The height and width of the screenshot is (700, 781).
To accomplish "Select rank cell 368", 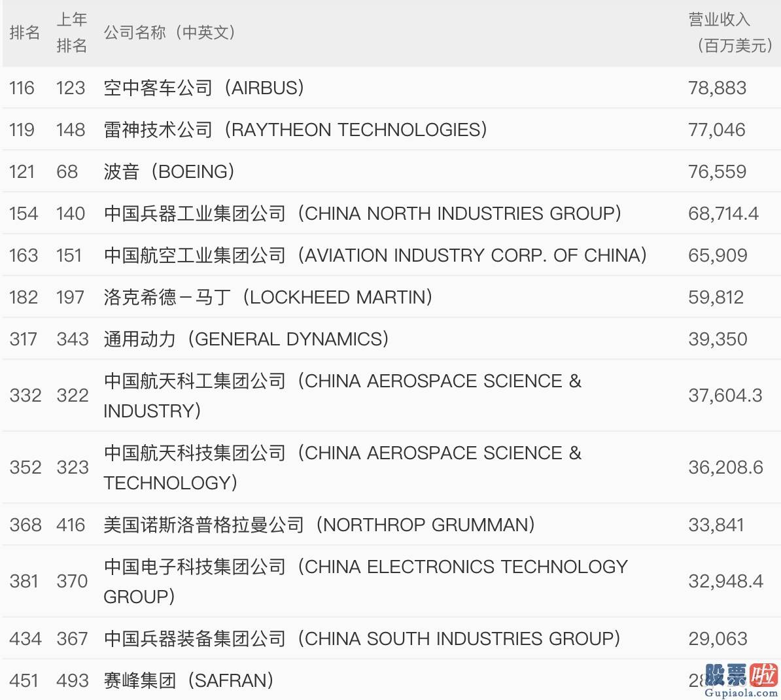I will (x=25, y=525).
